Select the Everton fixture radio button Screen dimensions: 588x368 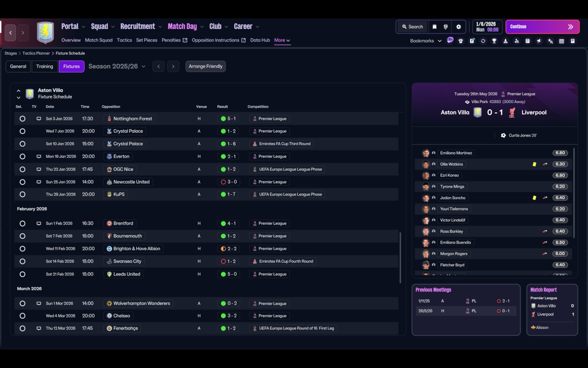(22, 156)
